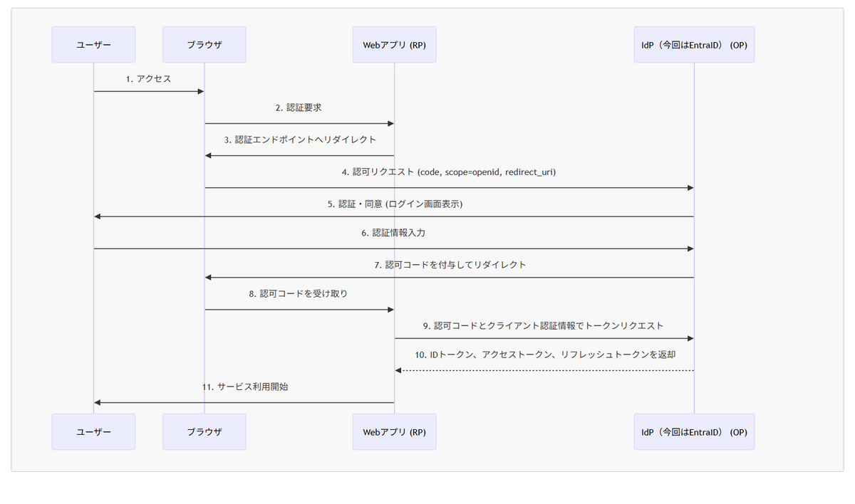Image resolution: width=855 pixels, height=504 pixels.
Task: Click the top ユーザー actor box
Action: [93, 44]
